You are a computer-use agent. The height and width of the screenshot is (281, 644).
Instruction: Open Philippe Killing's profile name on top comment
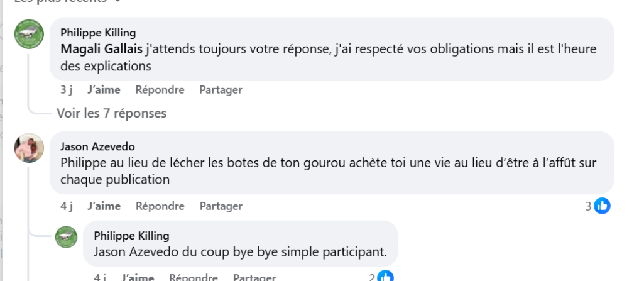98,33
